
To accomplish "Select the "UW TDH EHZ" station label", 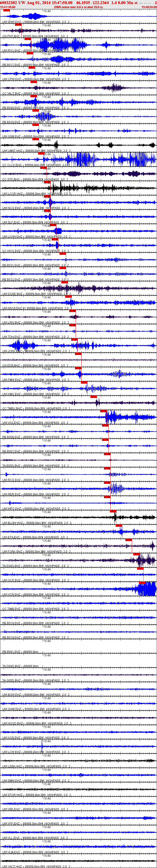I will tap(11, 337).
